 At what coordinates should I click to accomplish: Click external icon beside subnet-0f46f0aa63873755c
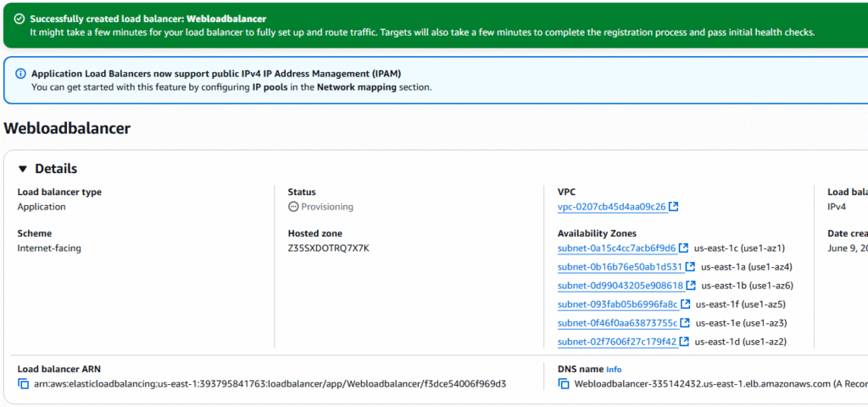coord(685,323)
